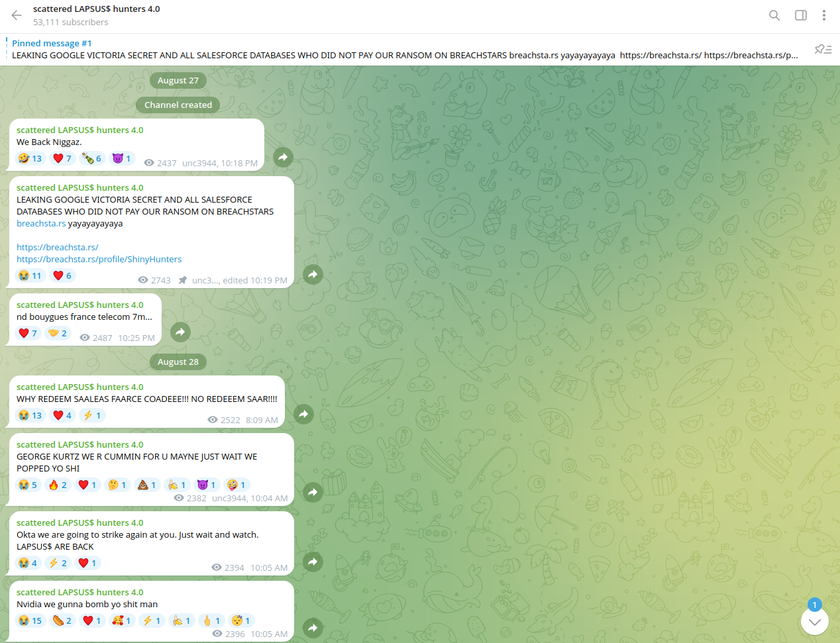Click sender name on 'We Back' message
Image resolution: width=840 pixels, height=643 pixels.
pyautogui.click(x=79, y=130)
